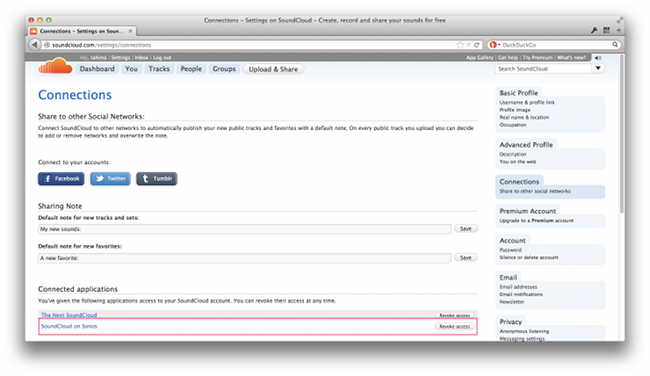
Task: Open Basic Profile settings section
Action: click(x=519, y=93)
